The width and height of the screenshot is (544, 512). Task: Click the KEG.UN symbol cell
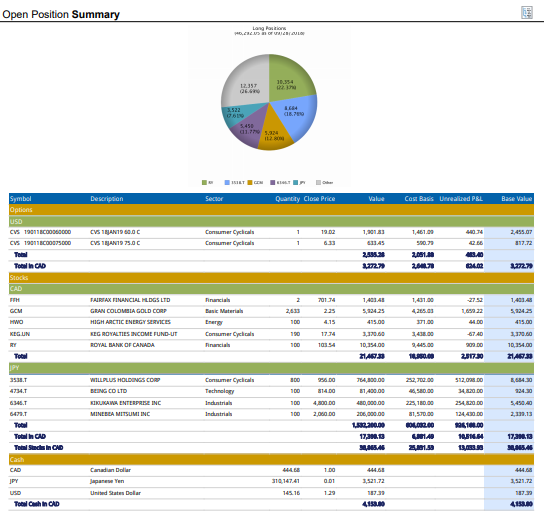[x=20, y=334]
